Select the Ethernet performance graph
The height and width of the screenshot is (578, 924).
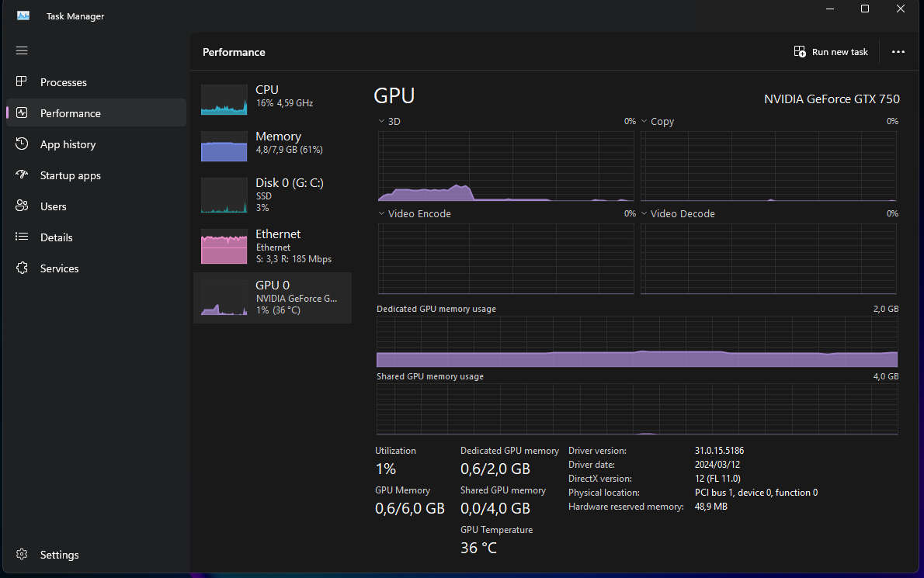[272, 245]
